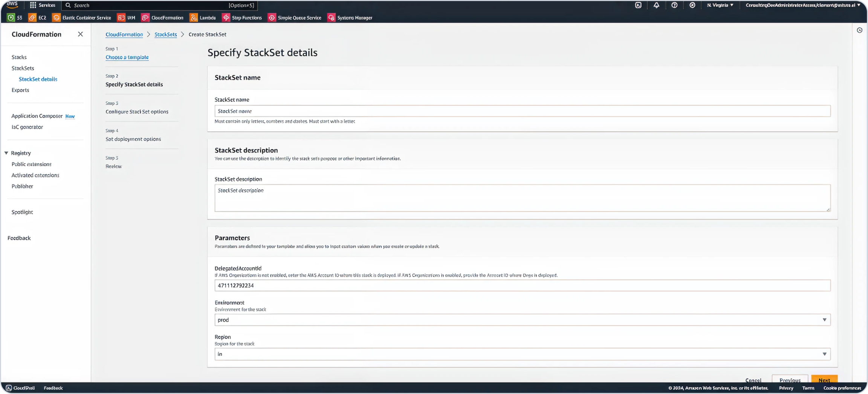This screenshot has width=868, height=394.
Task: Open the S3 service shortcut icon
Action: click(x=11, y=18)
